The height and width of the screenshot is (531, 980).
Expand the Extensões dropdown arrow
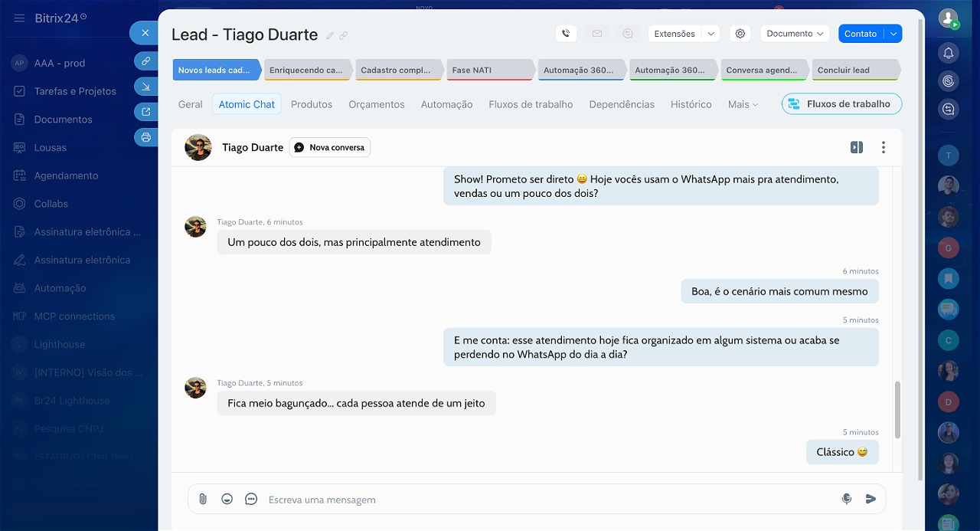pyautogui.click(x=710, y=34)
